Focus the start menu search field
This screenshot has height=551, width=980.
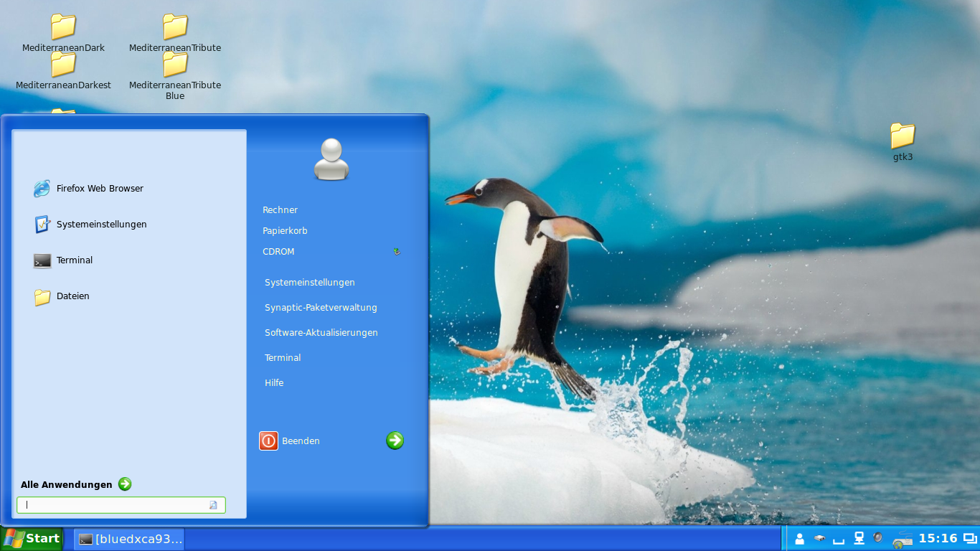pyautogui.click(x=121, y=505)
